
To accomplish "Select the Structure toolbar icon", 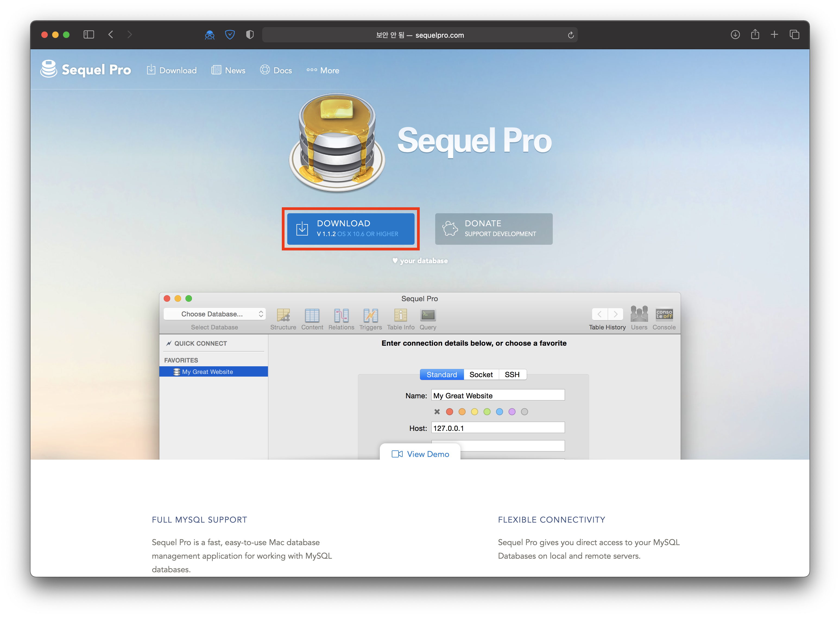I will (x=283, y=319).
